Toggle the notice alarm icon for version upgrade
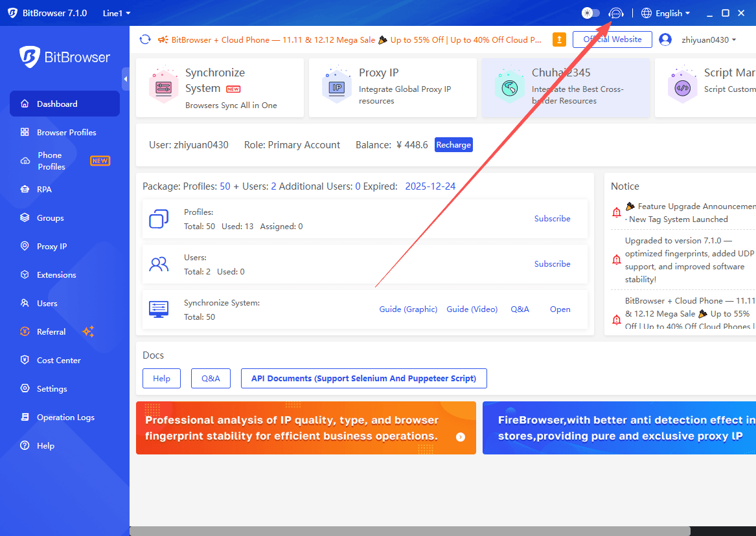Screen dimensions: 756x536 coord(616,260)
